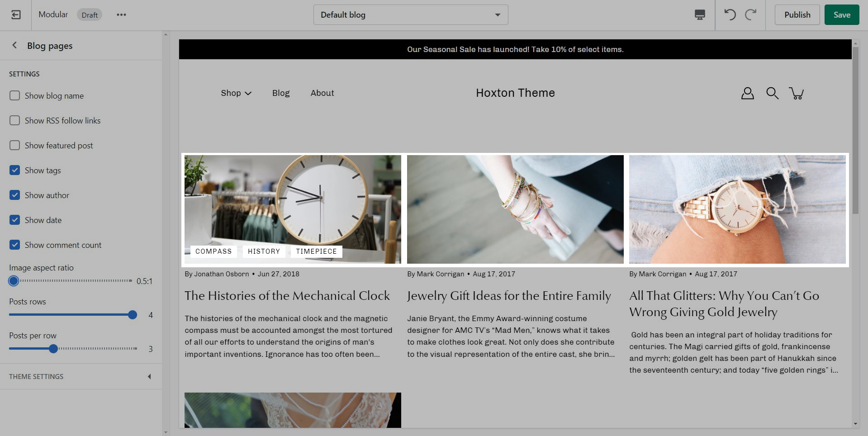The image size is (868, 436).
Task: Redo the last change
Action: (x=751, y=15)
